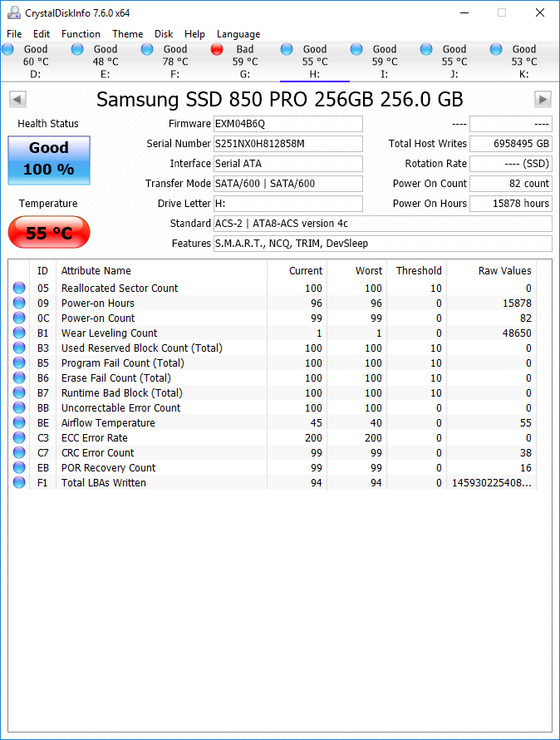Click the Drive Letter field H:

pyautogui.click(x=288, y=204)
